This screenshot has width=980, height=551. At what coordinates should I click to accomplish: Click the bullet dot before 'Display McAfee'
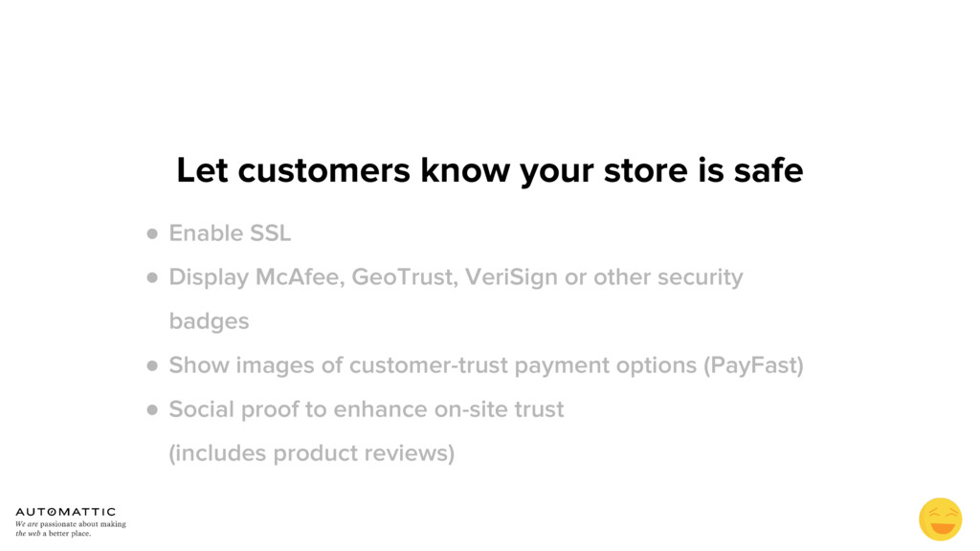pyautogui.click(x=152, y=277)
